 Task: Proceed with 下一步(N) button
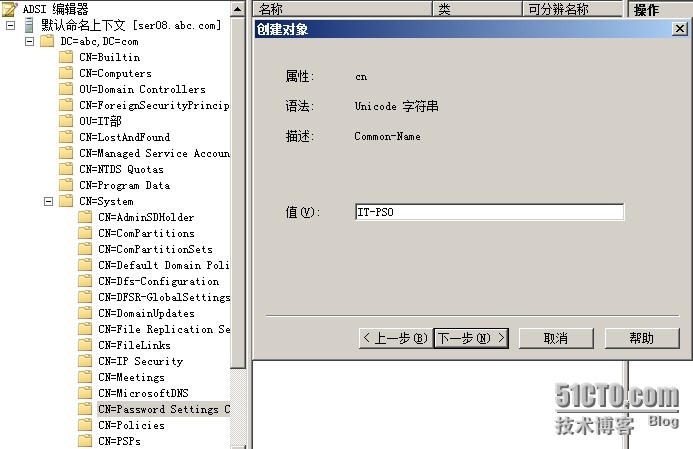click(471, 339)
